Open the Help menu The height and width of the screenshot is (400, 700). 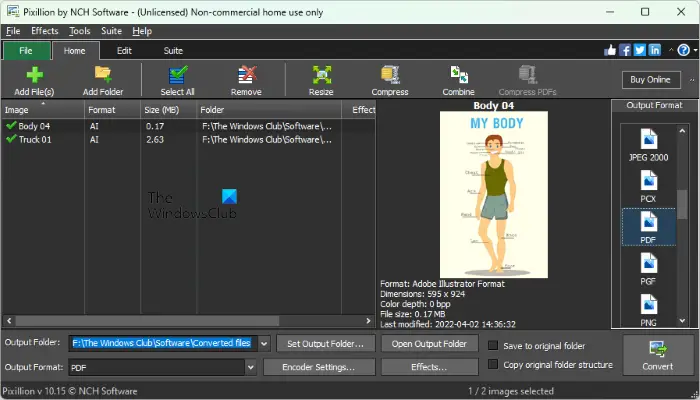point(142,31)
